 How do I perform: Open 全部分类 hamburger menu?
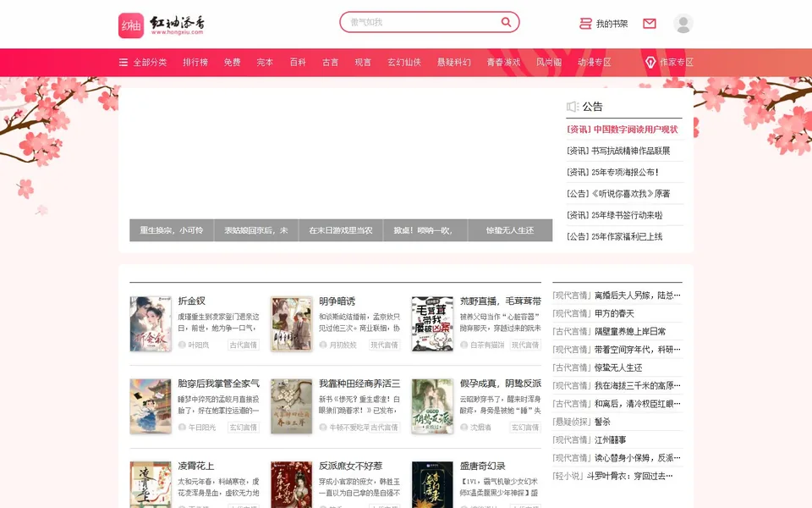[123, 62]
